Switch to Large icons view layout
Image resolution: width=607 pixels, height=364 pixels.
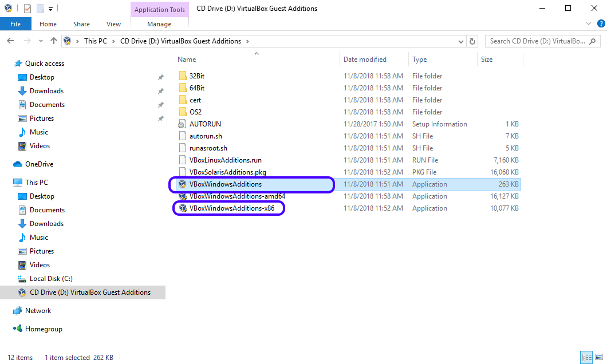(x=599, y=357)
